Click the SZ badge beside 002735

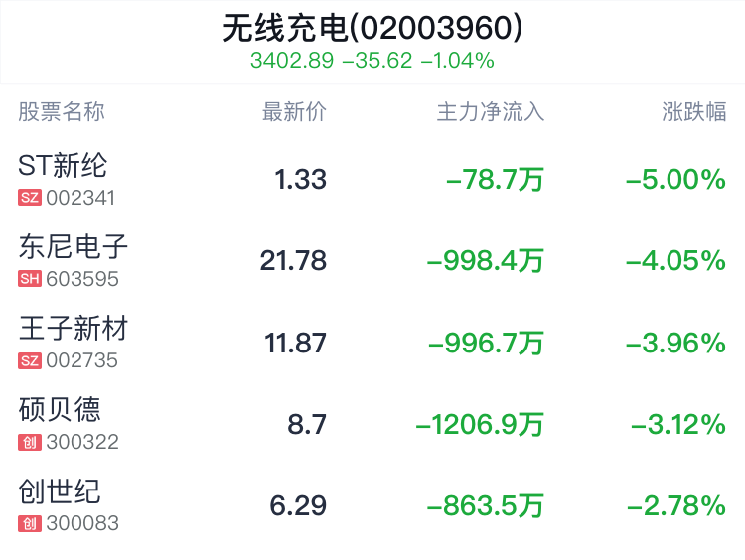point(30,360)
